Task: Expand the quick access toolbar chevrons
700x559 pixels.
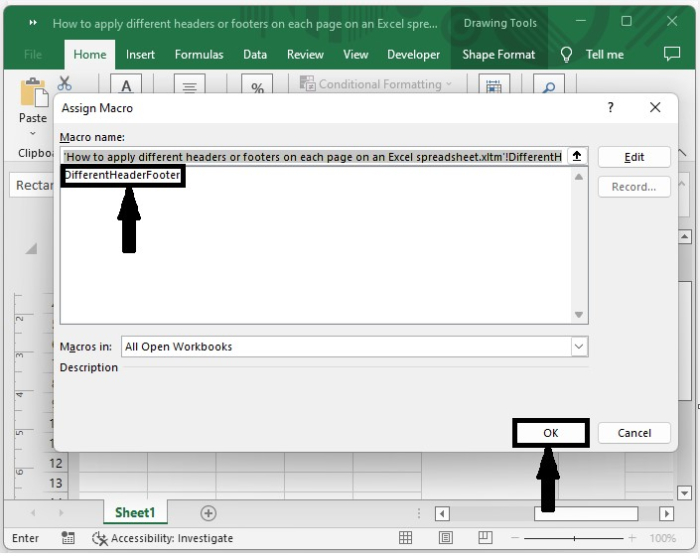Action: [33, 23]
